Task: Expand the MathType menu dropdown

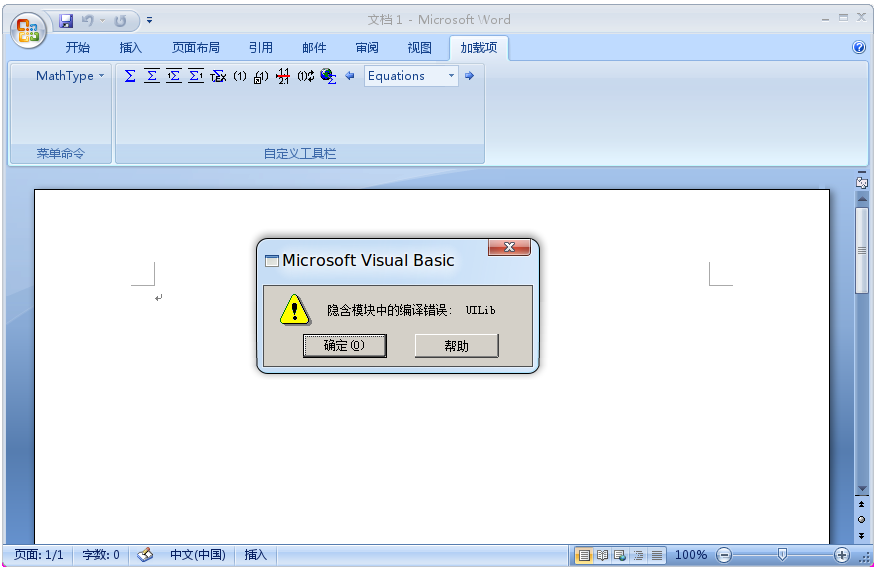Action: [x=69, y=75]
